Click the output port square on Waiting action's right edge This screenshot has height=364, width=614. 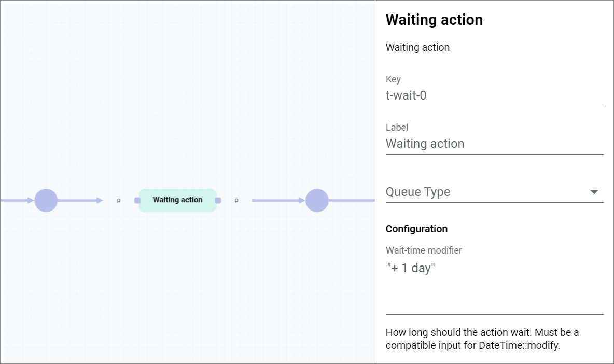point(218,200)
